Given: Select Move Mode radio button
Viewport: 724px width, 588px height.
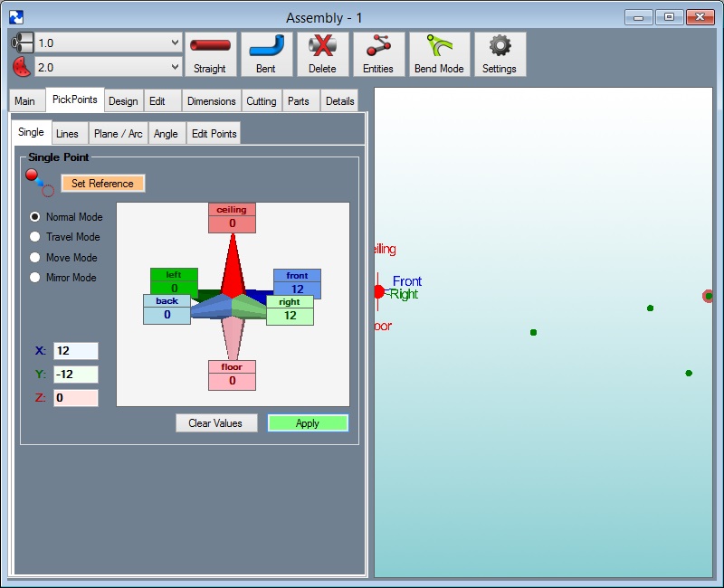Looking at the screenshot, I should tap(34, 257).
